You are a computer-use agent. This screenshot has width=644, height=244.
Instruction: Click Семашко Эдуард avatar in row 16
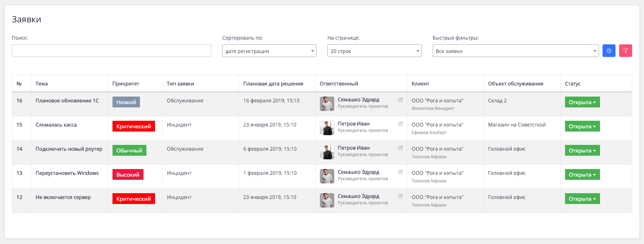click(327, 104)
